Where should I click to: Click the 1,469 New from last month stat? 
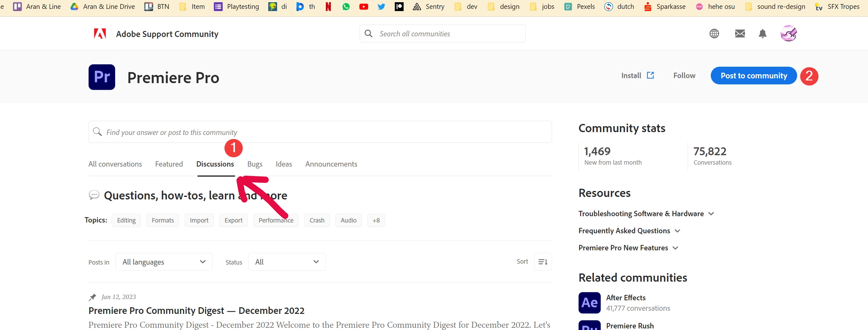pos(613,156)
